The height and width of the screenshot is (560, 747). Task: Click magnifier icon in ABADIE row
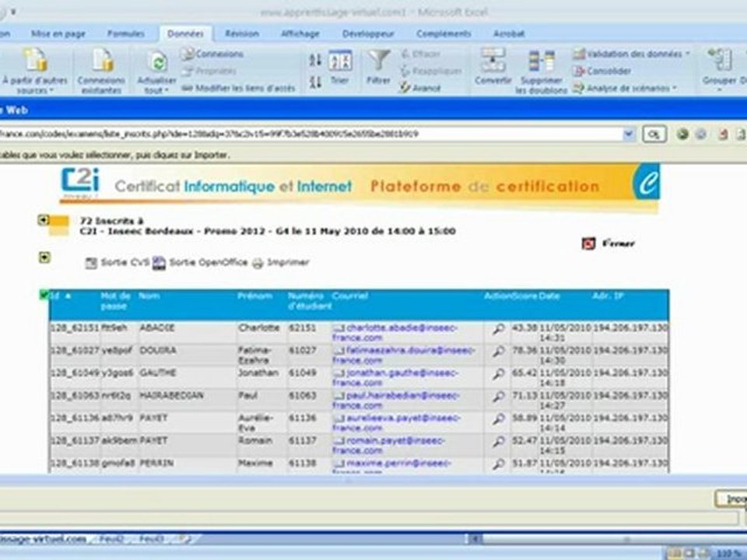(498, 329)
